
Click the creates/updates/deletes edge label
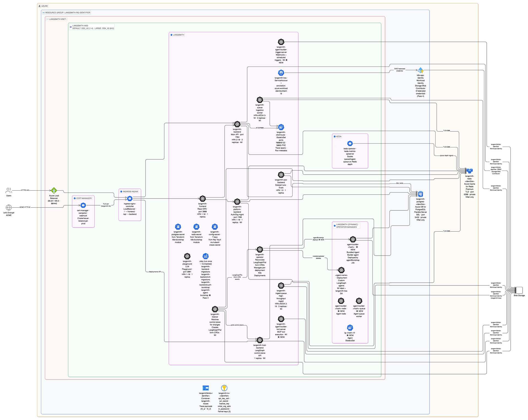(318, 257)
